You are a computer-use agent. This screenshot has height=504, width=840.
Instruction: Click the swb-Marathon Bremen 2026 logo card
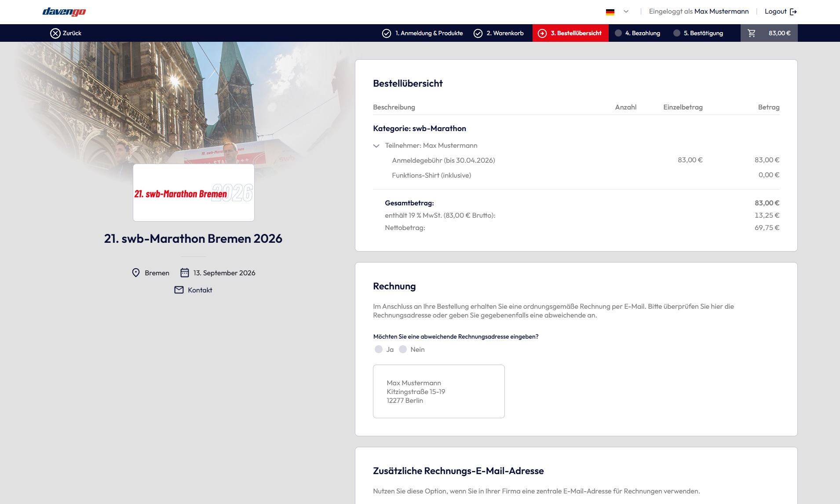tap(194, 193)
